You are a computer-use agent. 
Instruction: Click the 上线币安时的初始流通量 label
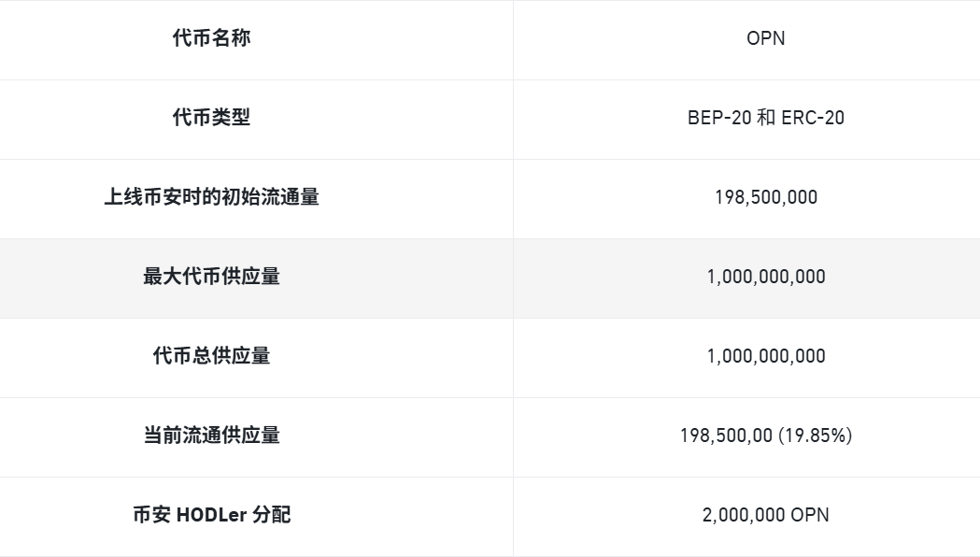(x=211, y=197)
